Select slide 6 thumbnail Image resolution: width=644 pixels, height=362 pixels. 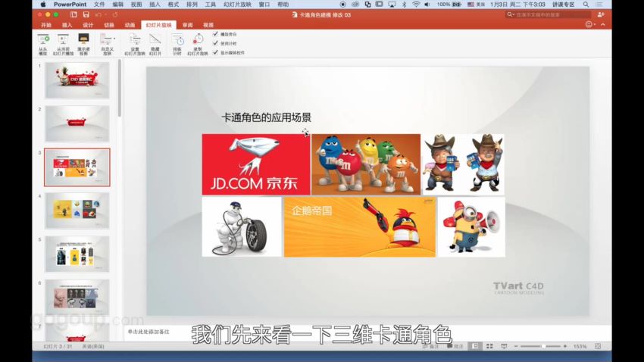click(77, 298)
